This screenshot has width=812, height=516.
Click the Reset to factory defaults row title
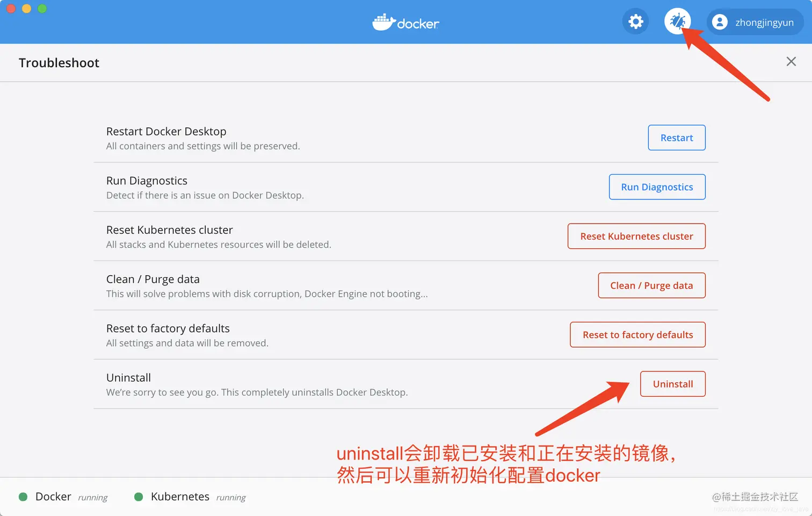(168, 328)
